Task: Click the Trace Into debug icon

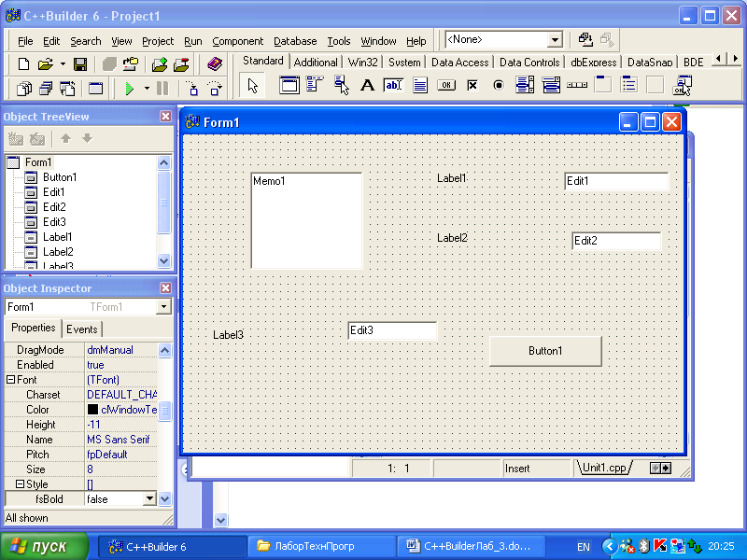Action: (x=192, y=89)
